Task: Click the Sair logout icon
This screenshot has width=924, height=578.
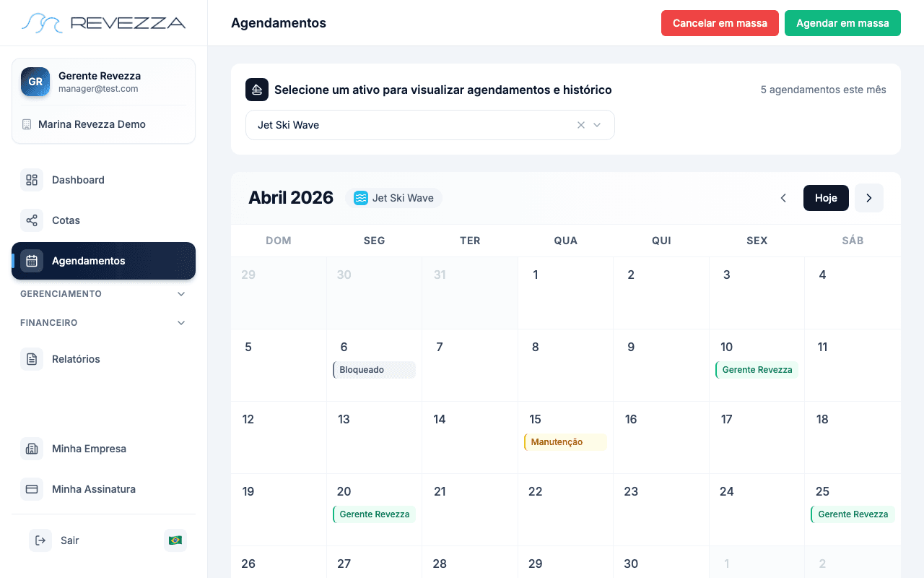Action: click(40, 540)
